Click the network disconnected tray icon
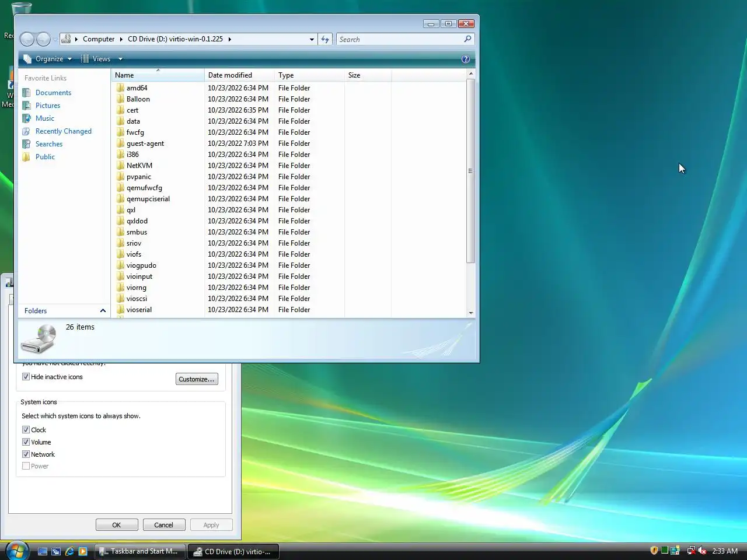Screen dimensions: 747x560 (691, 551)
